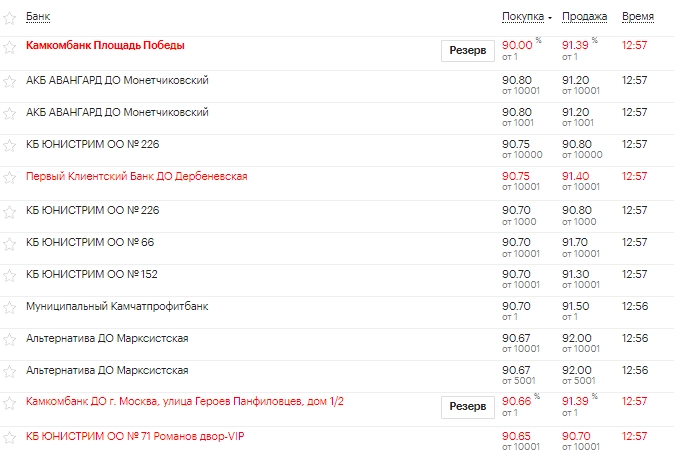Click star beside Первый Клиентский Банк

tap(10, 178)
